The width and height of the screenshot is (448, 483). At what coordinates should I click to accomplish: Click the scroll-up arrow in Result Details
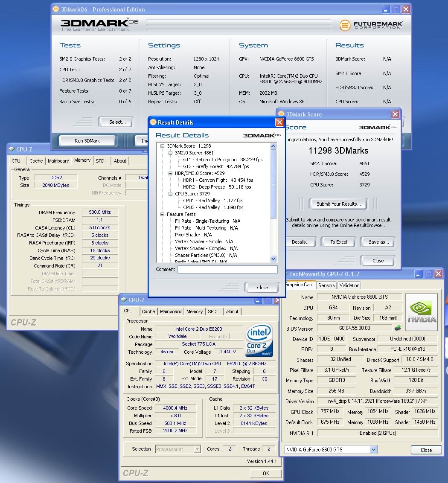(x=273, y=146)
